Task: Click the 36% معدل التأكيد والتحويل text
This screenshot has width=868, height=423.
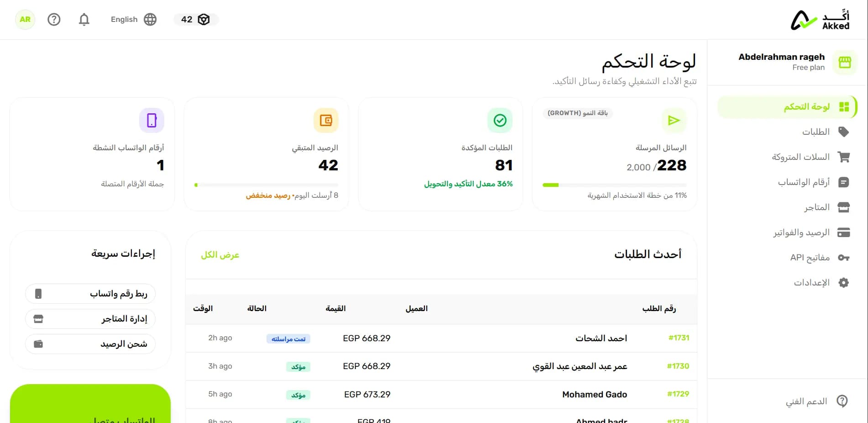Action: pyautogui.click(x=468, y=184)
